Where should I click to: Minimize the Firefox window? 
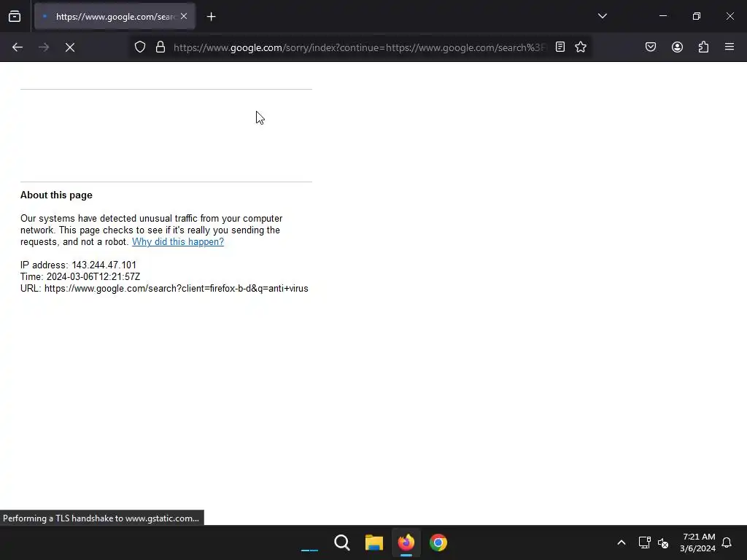point(662,16)
